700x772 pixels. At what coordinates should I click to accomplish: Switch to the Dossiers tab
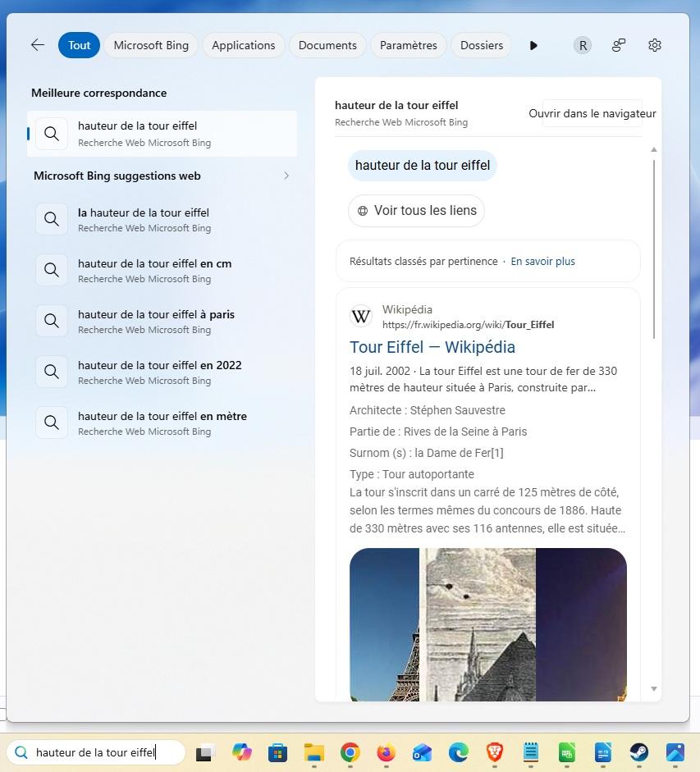482,45
